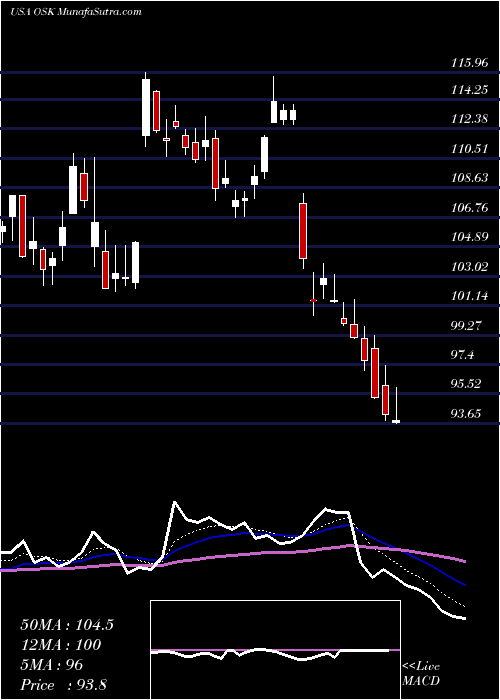Click the 93.65 price level label
The height and width of the screenshot is (700, 500).
tap(467, 414)
